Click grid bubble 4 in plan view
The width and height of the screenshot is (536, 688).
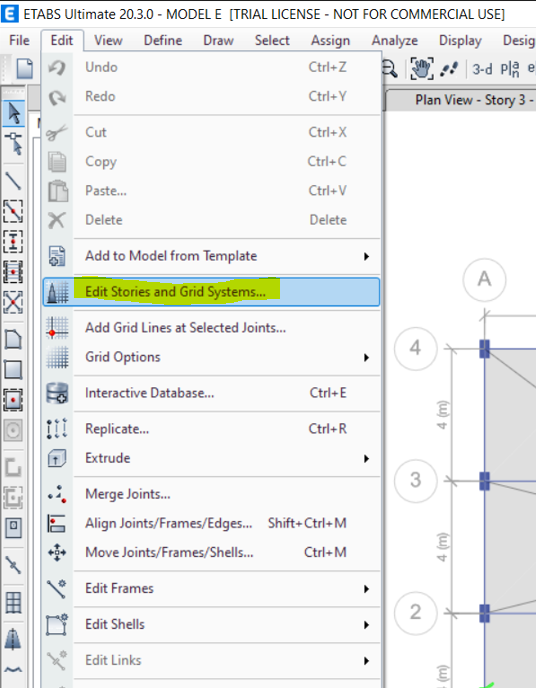[x=415, y=348]
